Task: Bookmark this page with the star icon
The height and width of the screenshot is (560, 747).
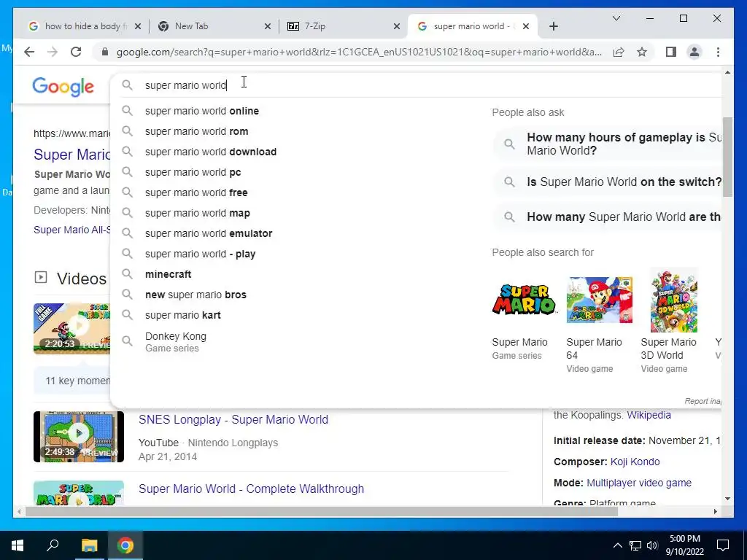Action: pos(642,52)
